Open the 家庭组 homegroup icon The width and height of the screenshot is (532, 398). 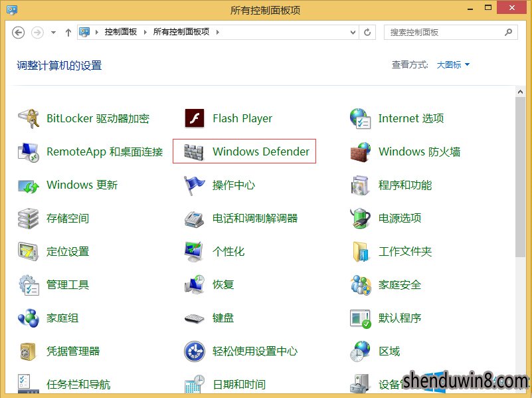29,318
